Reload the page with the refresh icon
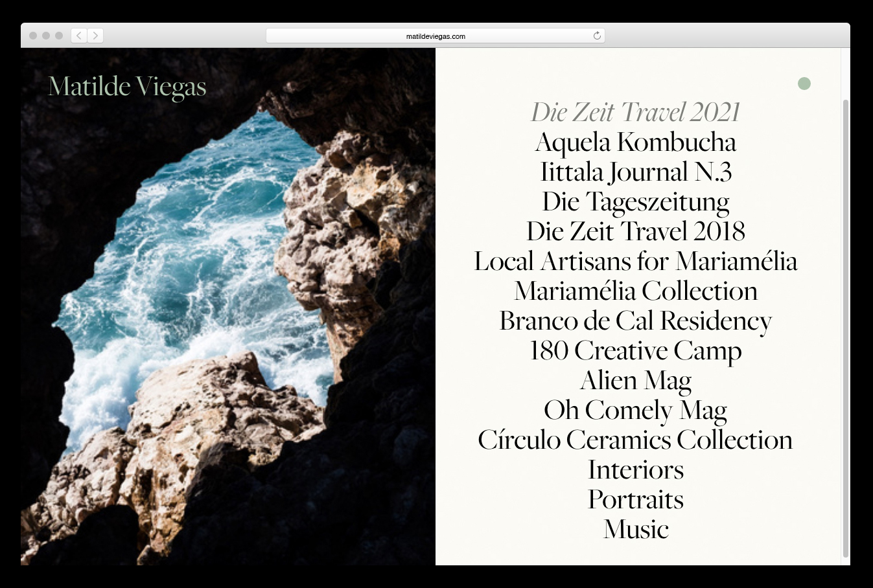This screenshot has height=588, width=873. [x=597, y=36]
